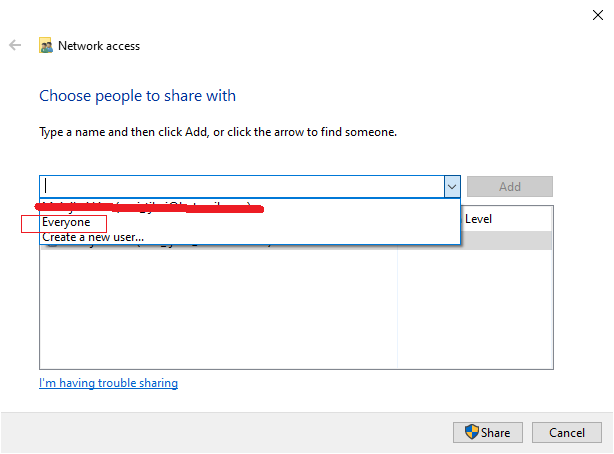Click the shield icon on Share

coord(471,432)
